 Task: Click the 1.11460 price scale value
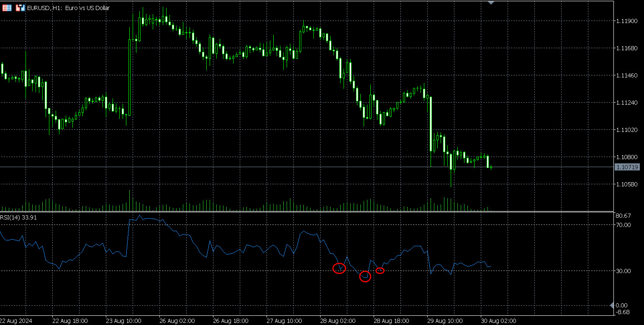click(626, 75)
